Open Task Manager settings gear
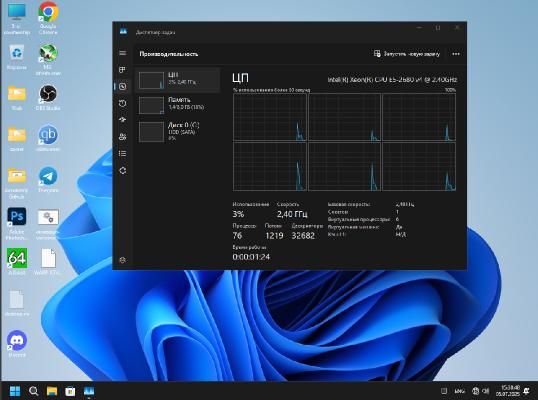 point(122,260)
